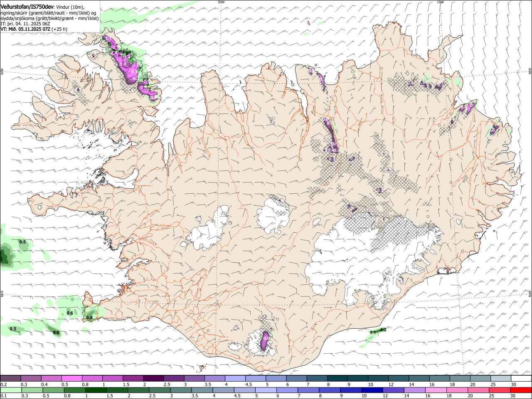Pick the lavender 4–4.5 swatch on upper bar

(235, 379)
